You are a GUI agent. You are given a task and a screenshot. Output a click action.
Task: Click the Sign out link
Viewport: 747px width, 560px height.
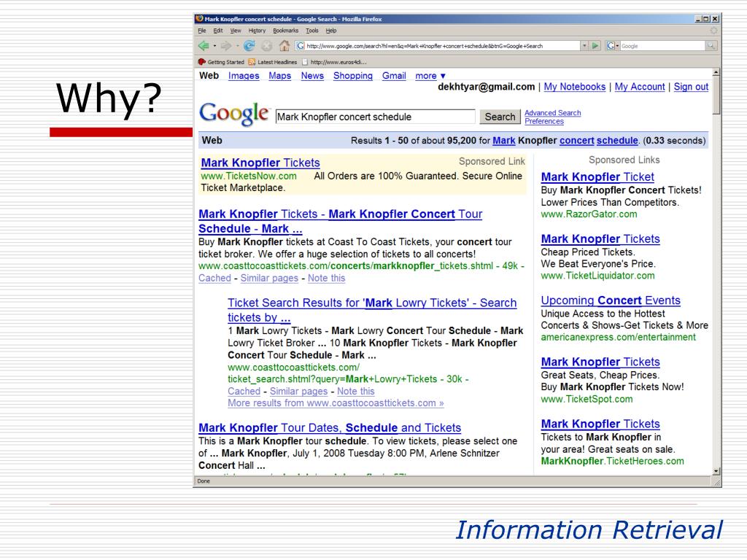(x=691, y=87)
